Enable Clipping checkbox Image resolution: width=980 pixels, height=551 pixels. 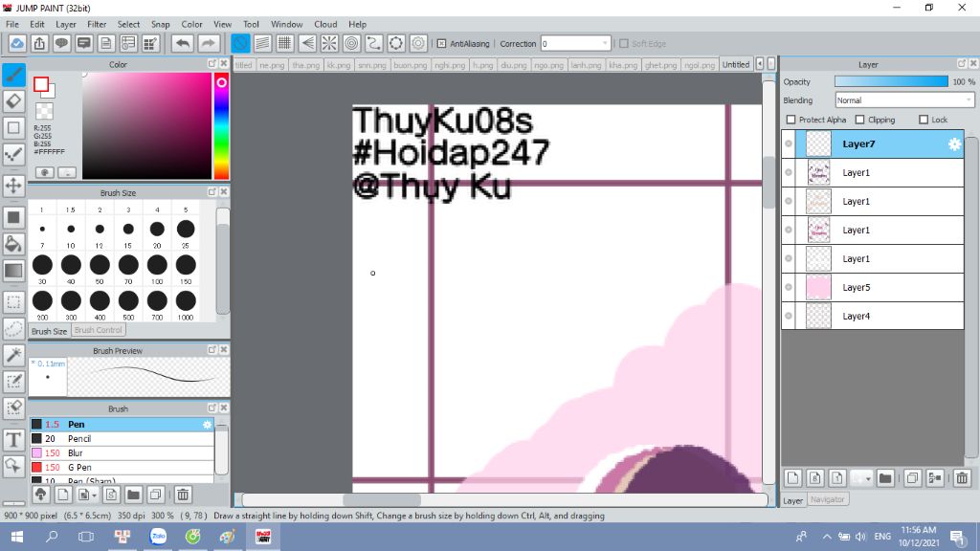(x=860, y=120)
